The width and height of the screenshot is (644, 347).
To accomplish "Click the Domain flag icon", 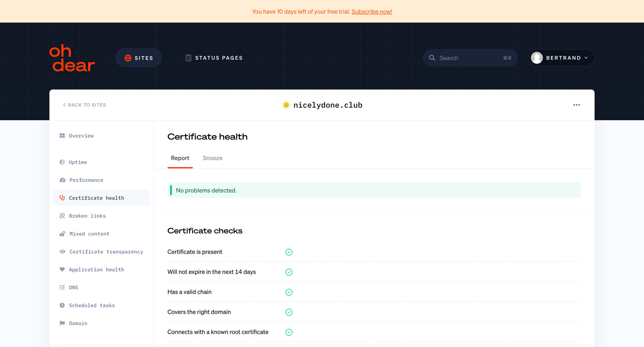I will [x=62, y=323].
